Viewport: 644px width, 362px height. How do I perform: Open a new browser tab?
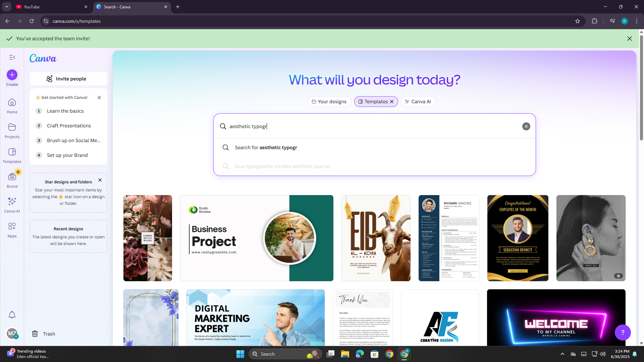tap(178, 7)
